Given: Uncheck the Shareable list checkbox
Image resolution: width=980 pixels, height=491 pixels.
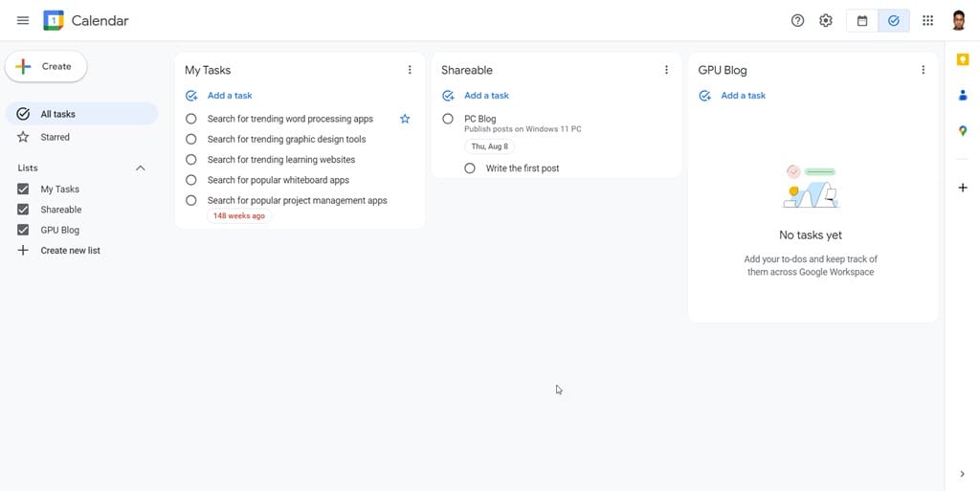Looking at the screenshot, I should coord(23,210).
